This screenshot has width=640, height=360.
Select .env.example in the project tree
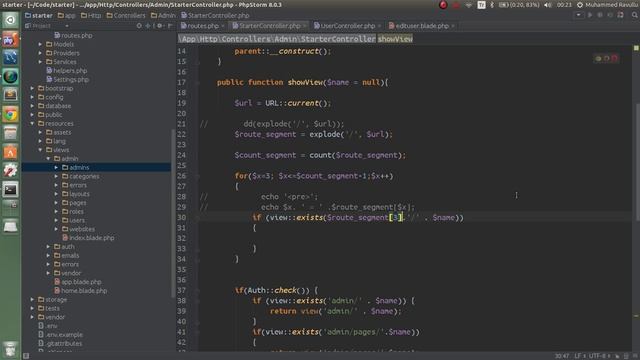(60, 335)
